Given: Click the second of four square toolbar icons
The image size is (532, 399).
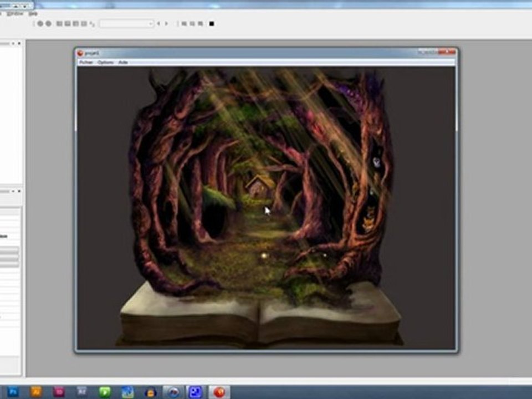Looking at the screenshot, I should 68,23.
